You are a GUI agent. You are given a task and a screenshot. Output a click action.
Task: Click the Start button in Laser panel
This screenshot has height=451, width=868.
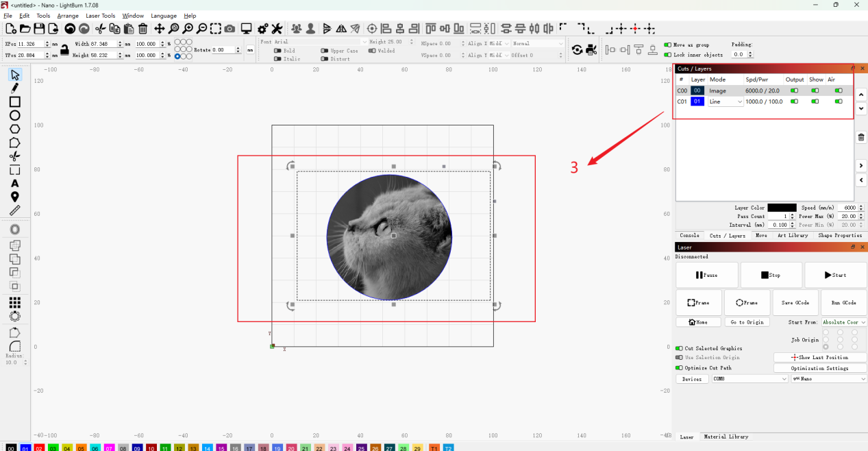835,275
